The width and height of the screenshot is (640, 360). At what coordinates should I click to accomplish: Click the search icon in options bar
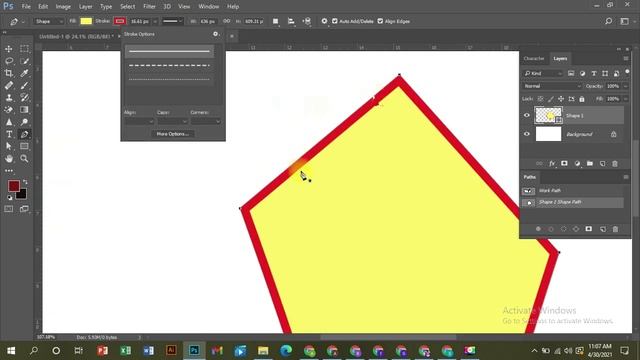pyautogui.click(x=608, y=21)
